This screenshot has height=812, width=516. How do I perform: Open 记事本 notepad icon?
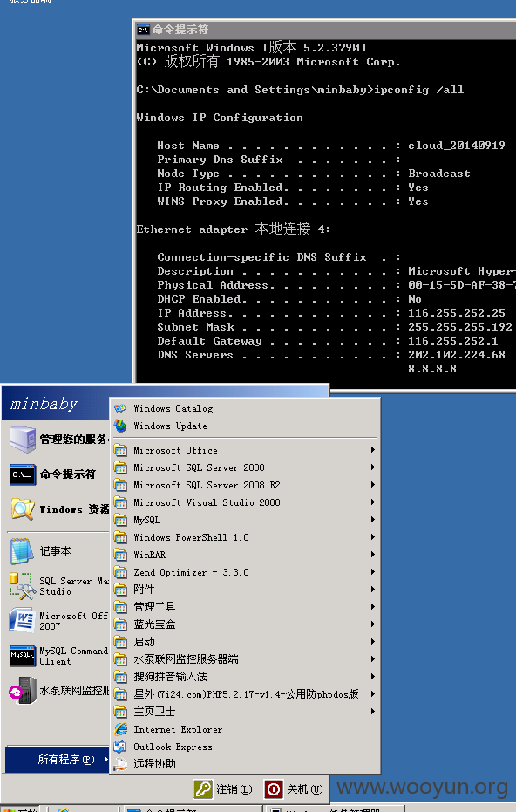click(22, 551)
